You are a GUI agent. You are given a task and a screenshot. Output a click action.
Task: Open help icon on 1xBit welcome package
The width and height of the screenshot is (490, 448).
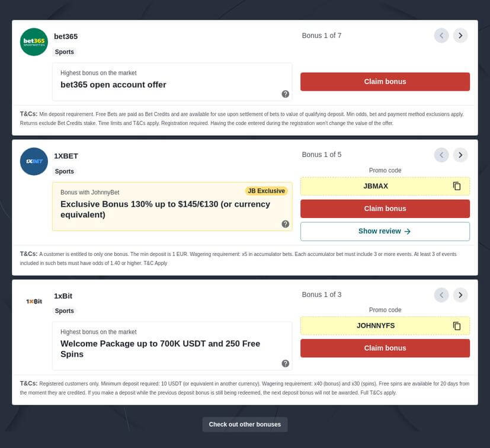coord(286,363)
